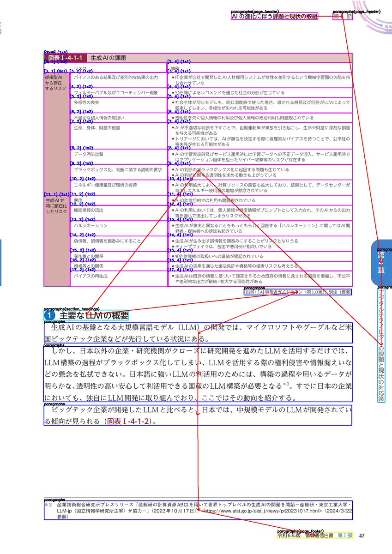Click the 第1節 label in the page header
392x554 pixels.
click(x=343, y=17)
